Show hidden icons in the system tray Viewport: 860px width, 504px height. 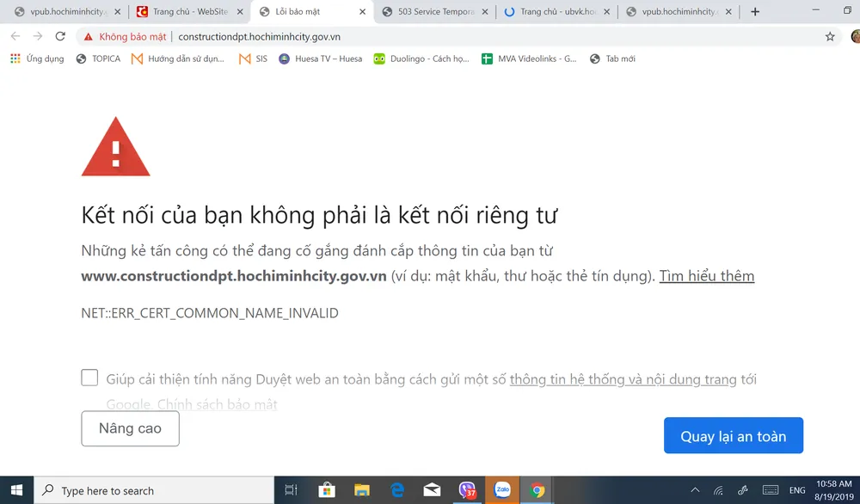click(695, 490)
